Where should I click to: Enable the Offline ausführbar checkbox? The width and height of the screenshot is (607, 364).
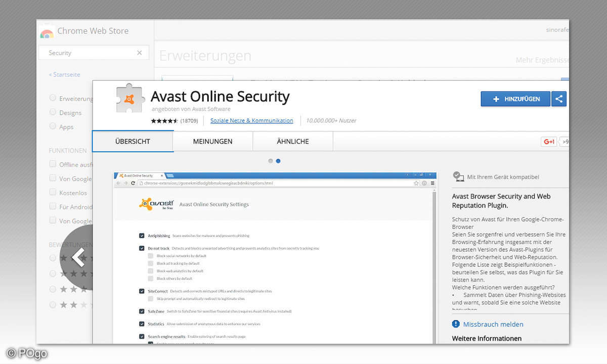[x=53, y=164]
